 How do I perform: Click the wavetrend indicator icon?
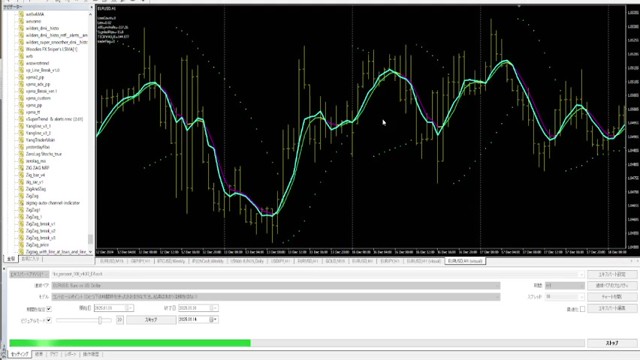22,63
